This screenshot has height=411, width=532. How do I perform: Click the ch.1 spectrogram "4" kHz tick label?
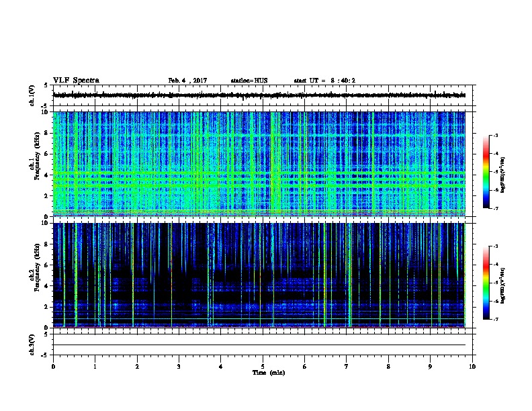coord(47,175)
